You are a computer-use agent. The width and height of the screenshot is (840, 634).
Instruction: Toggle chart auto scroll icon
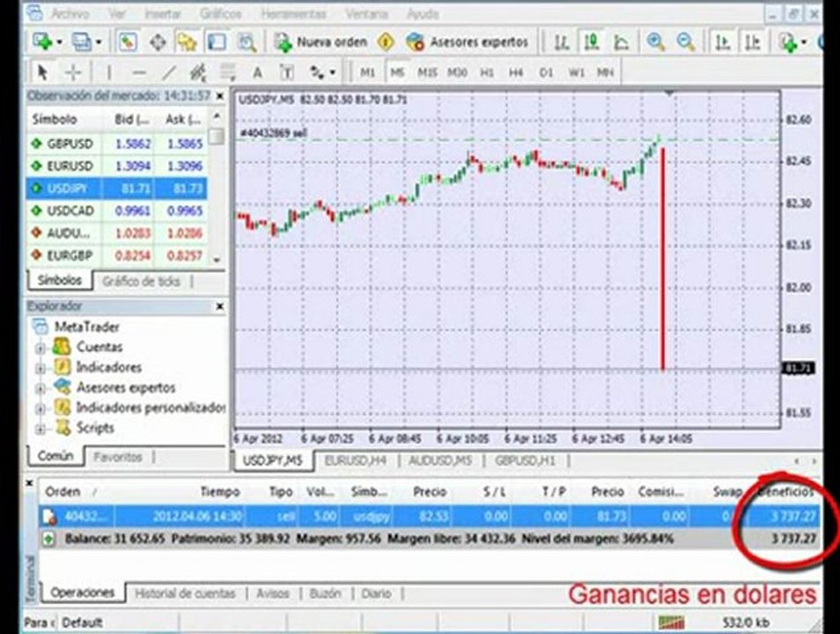723,41
